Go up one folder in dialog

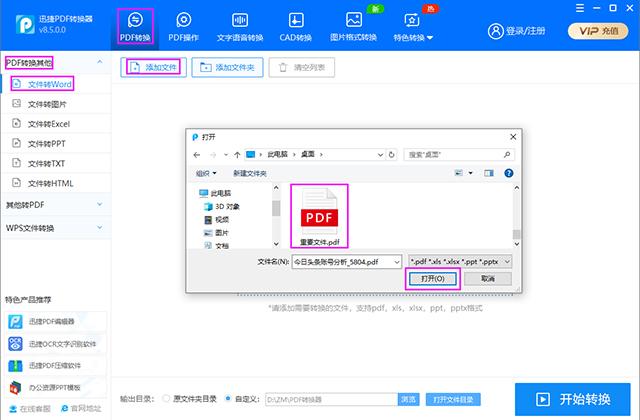click(237, 155)
